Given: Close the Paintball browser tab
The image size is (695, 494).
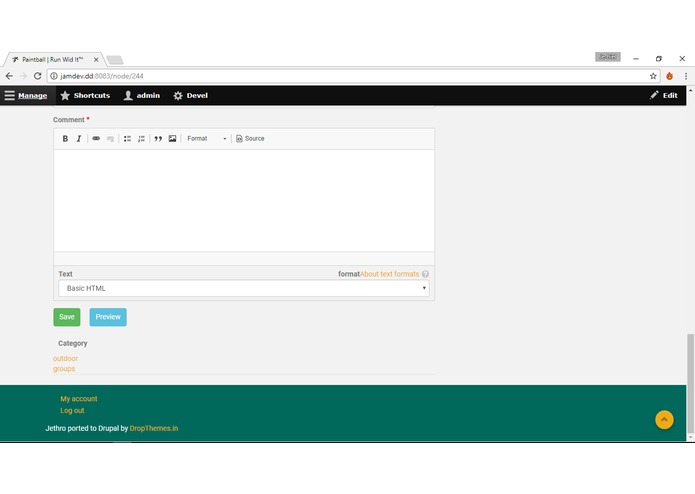Looking at the screenshot, I should (x=96, y=59).
